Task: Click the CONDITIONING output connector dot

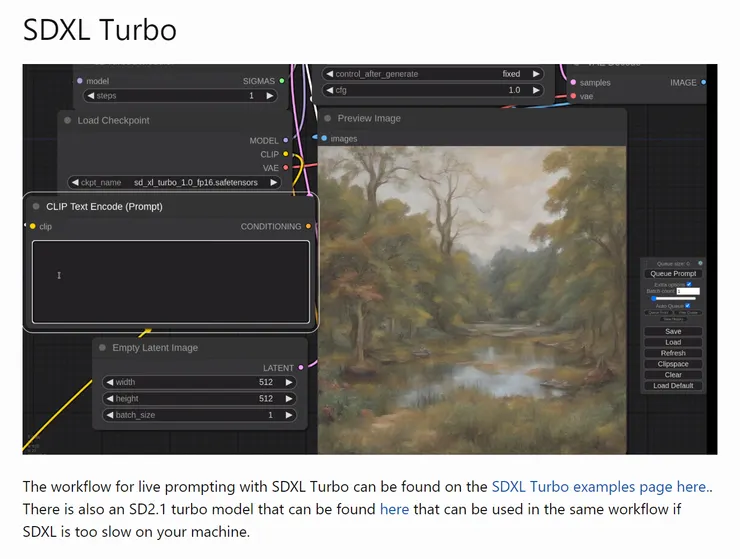Action: [x=308, y=227]
